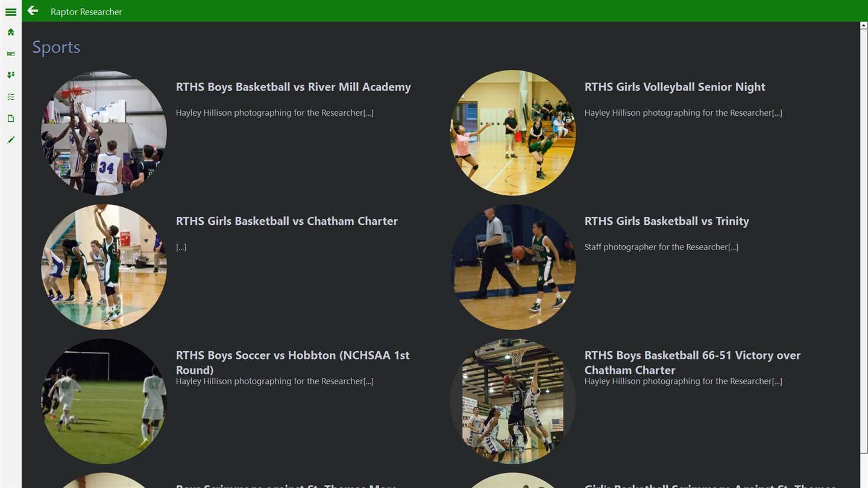Click the Boys Soccer vs Hobbton thumbnail

104,401
